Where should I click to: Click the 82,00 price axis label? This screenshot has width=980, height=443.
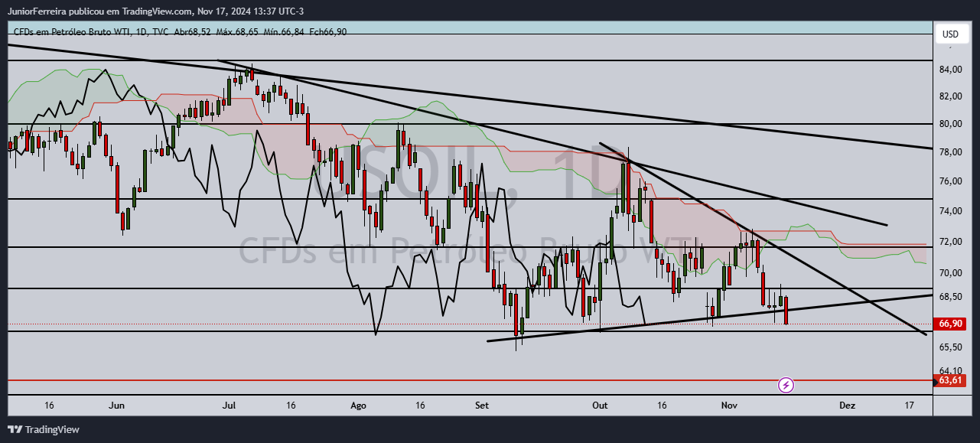point(950,96)
